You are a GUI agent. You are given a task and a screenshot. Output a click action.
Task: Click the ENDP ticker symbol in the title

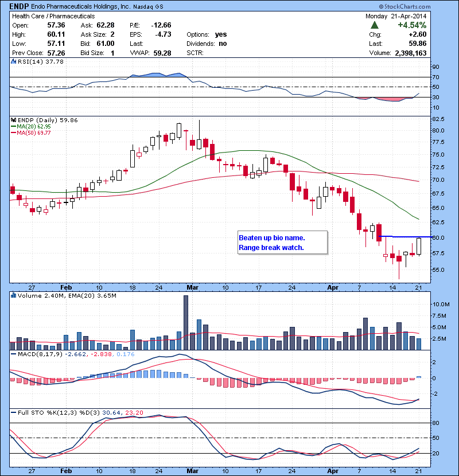[x=19, y=6]
